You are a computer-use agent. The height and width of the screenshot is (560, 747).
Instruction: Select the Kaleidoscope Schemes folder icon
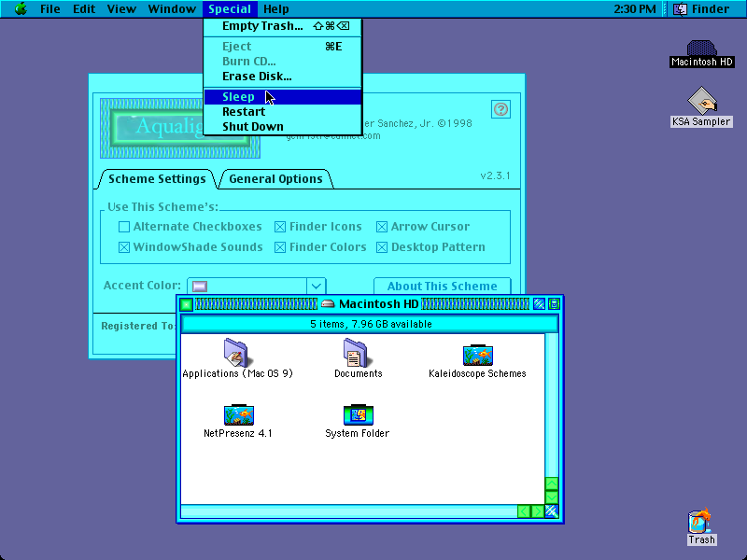click(x=477, y=355)
